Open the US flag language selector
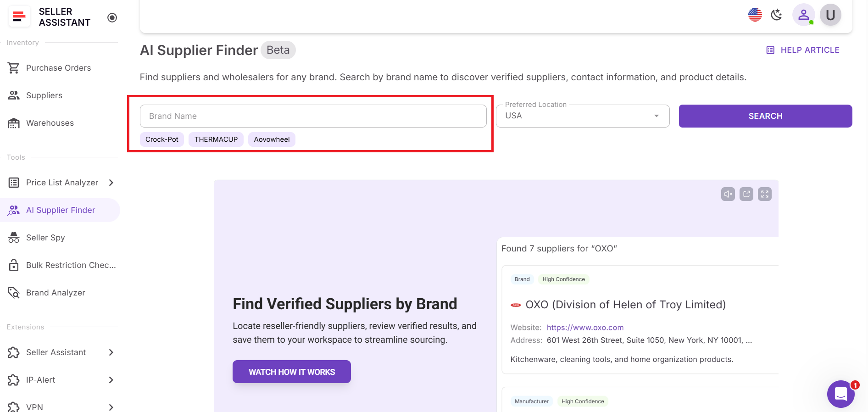Screen dimensions: 868x412 (754, 15)
